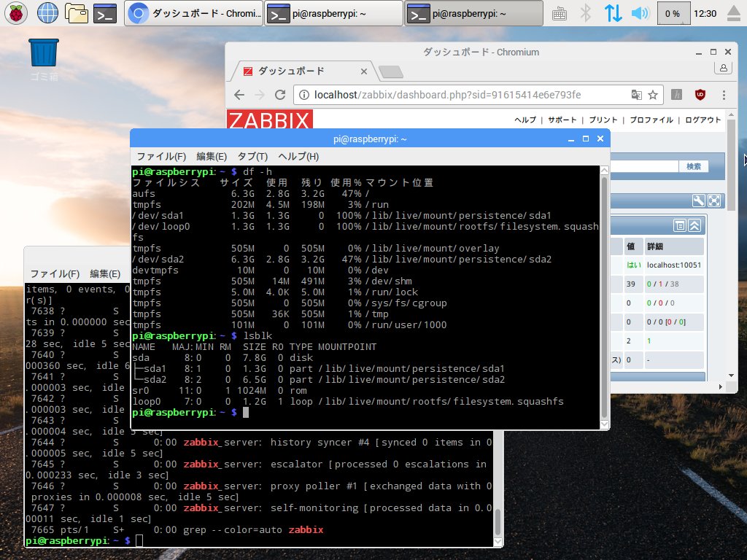
Task: Collapse the Zabbix widget with double-chevron
Action: 694,225
